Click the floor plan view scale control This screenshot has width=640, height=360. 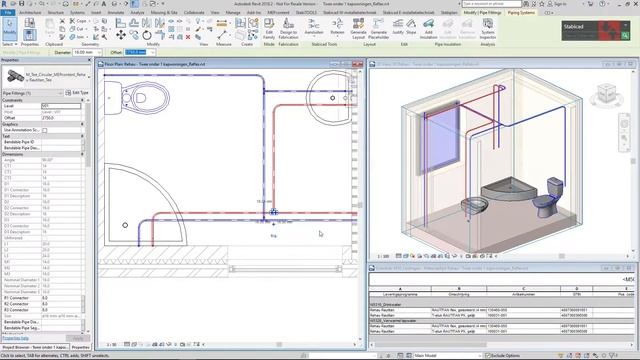[x=111, y=345]
